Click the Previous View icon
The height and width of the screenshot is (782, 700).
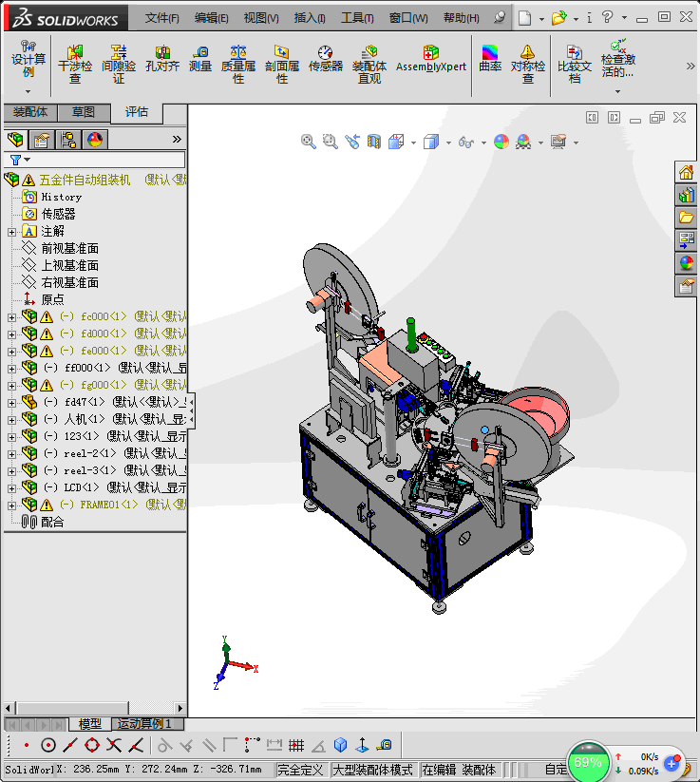click(352, 142)
